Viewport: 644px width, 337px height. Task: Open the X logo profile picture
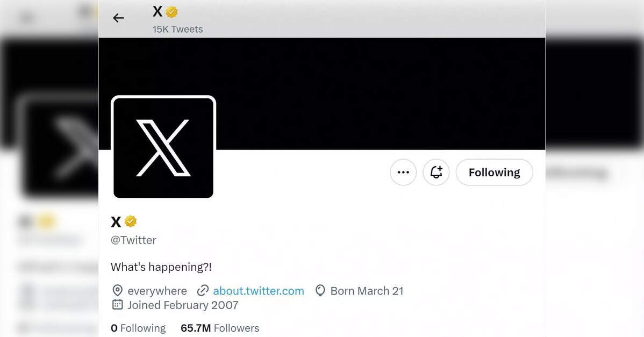click(163, 147)
